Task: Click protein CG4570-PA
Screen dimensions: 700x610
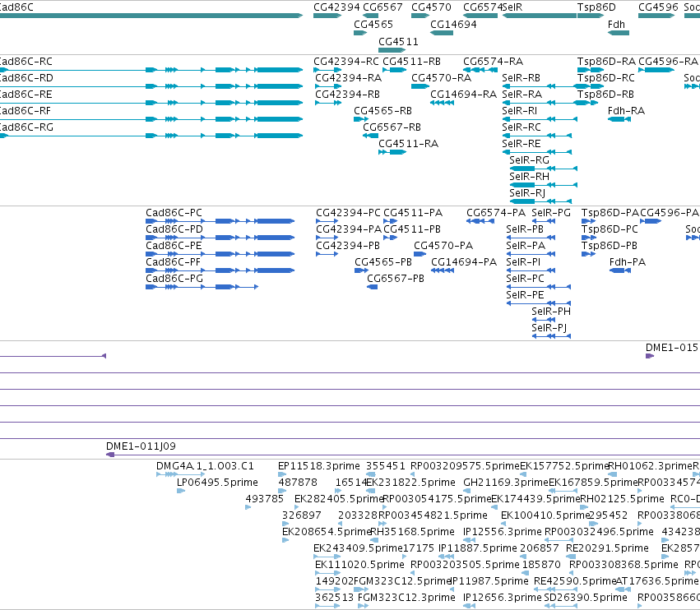Action: (x=443, y=246)
